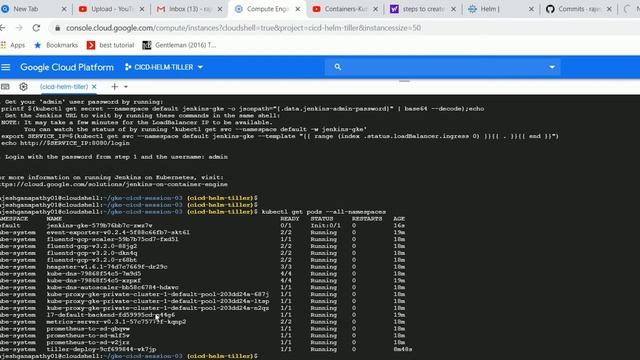Open Cloud Shell settings gear icon
Viewport: 640px width, 360px height.
coord(23,87)
